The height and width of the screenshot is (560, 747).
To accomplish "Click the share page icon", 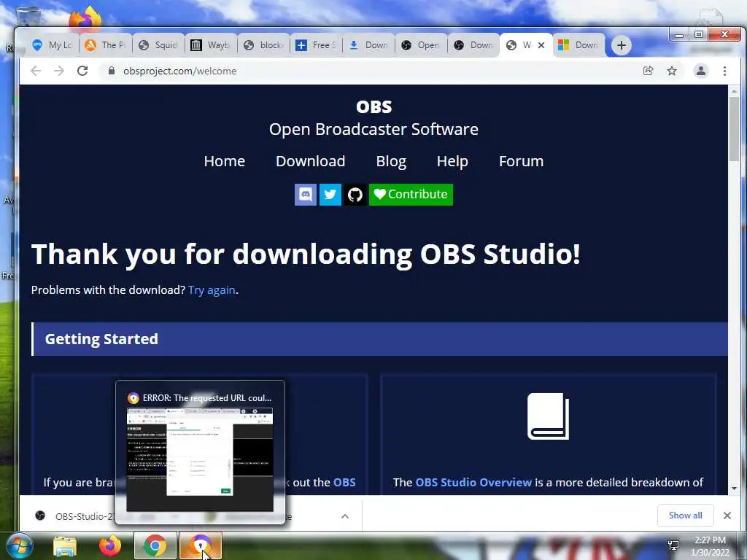I will pyautogui.click(x=648, y=71).
